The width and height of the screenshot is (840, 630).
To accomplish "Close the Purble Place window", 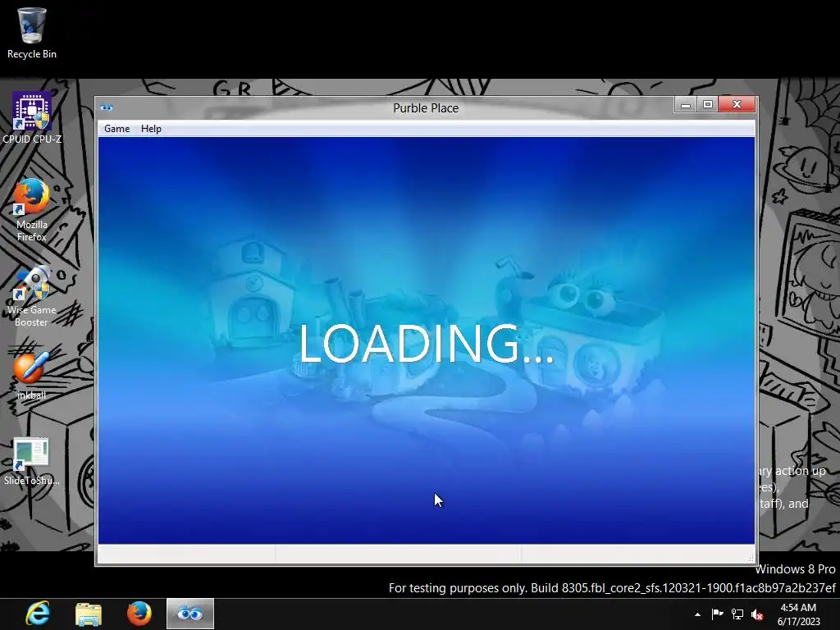I will [x=737, y=104].
